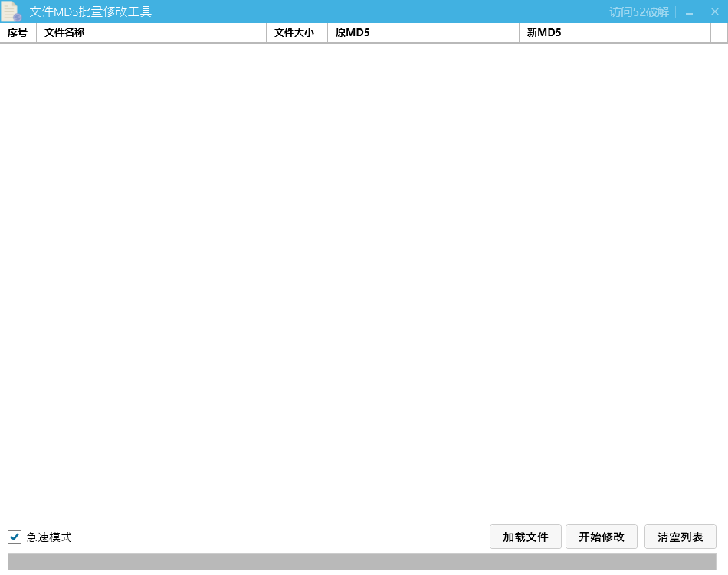Click the 加载文件 button
Screen dimensions: 728x575
point(526,537)
